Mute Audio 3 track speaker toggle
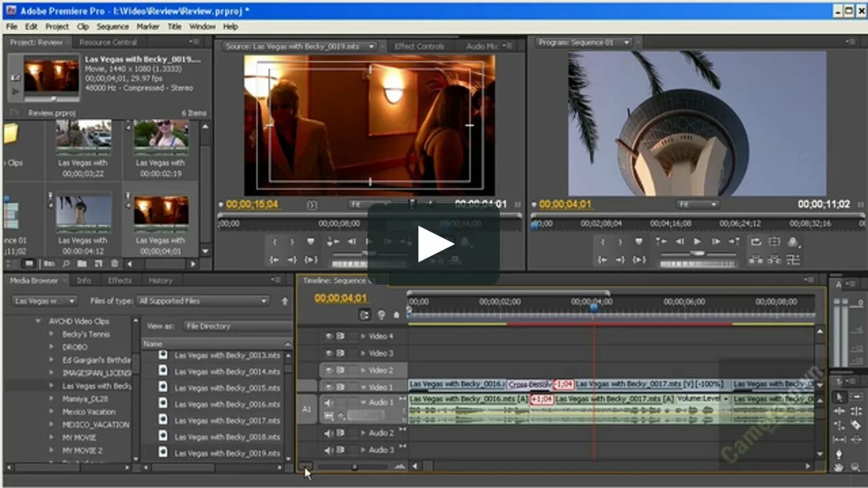This screenshot has height=488, width=868. (329, 449)
